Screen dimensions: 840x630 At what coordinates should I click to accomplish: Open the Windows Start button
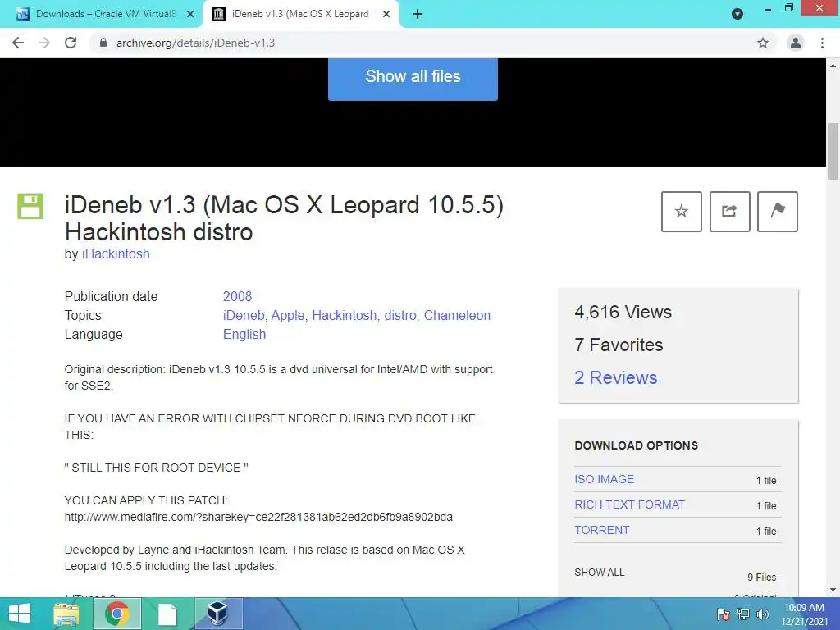click(x=20, y=614)
